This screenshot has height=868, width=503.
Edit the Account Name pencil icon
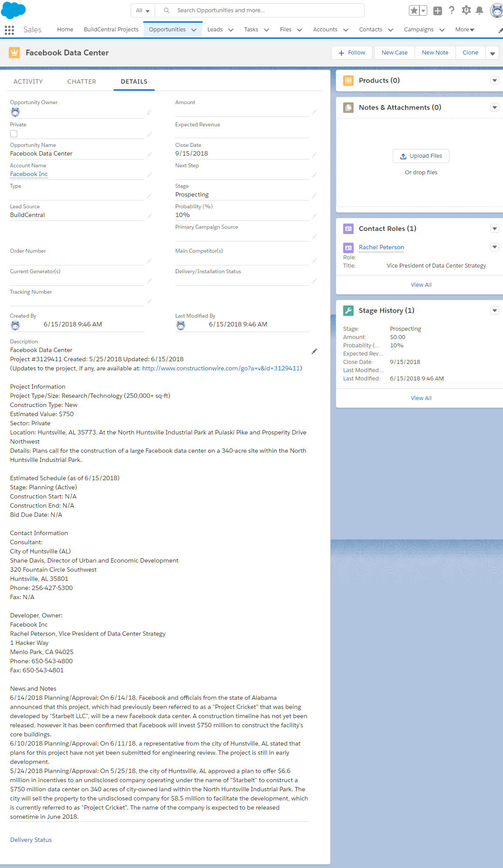(149, 175)
